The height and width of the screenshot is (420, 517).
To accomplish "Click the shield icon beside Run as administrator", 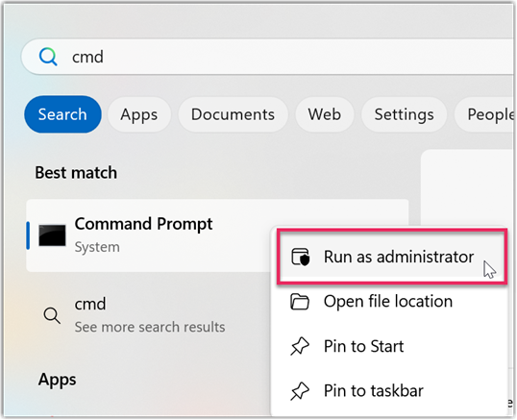I will pos(301,257).
